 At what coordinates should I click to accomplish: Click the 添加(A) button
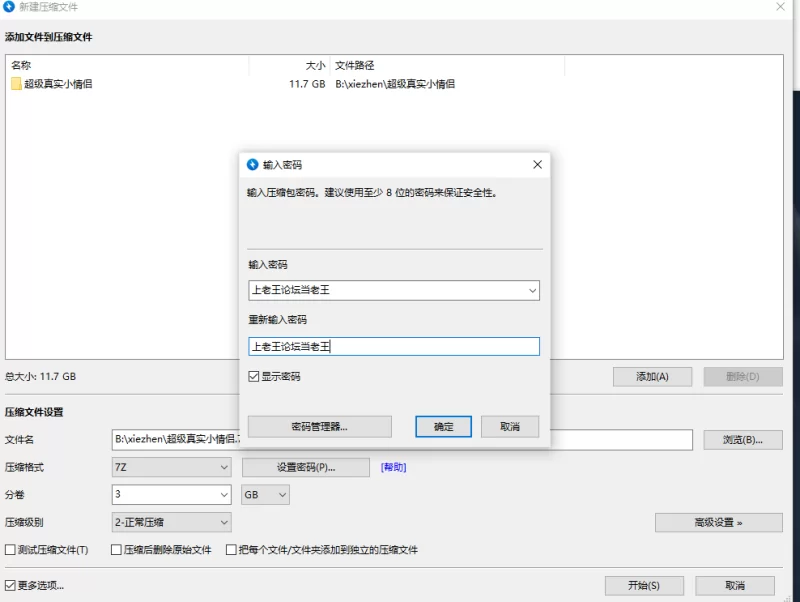tap(653, 377)
